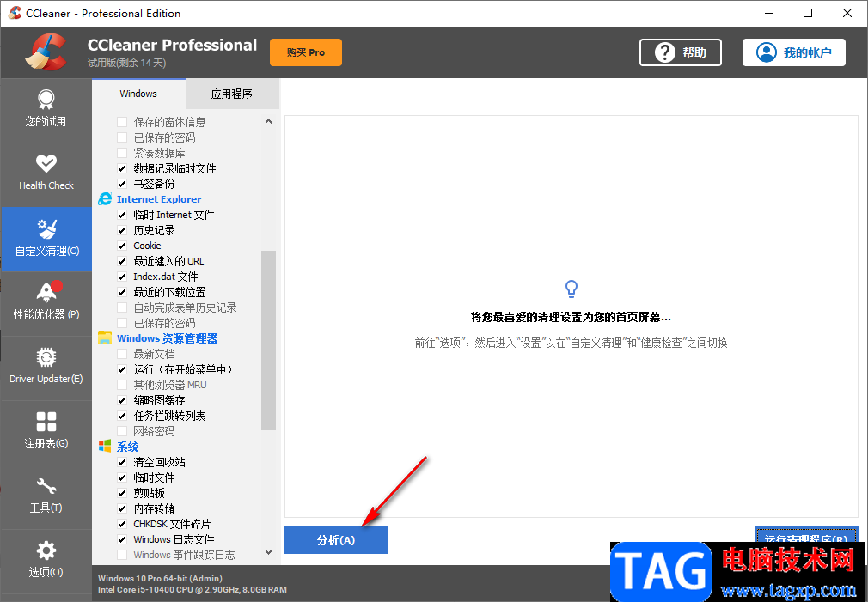Click the cleaning list scrollbar thumb

click(x=268, y=340)
